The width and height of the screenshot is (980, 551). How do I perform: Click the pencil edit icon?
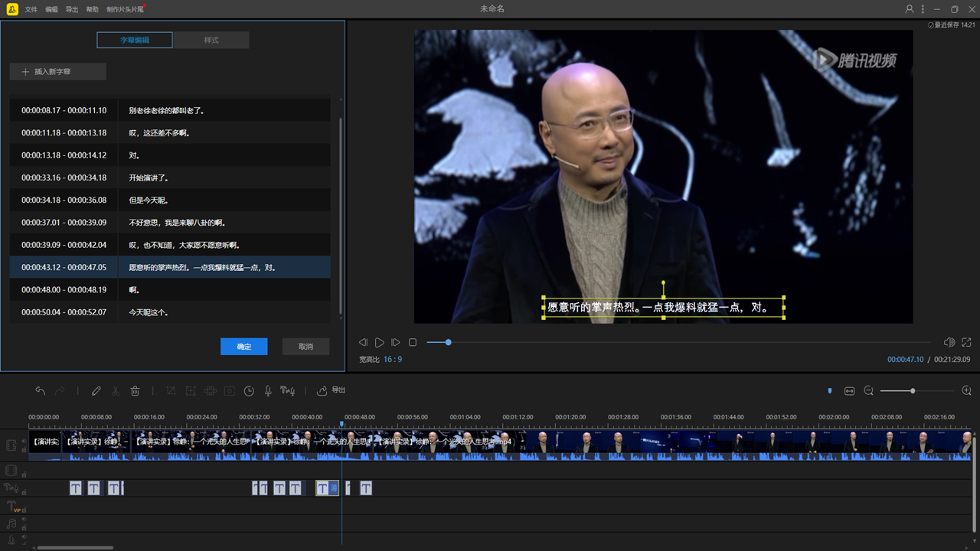click(96, 391)
